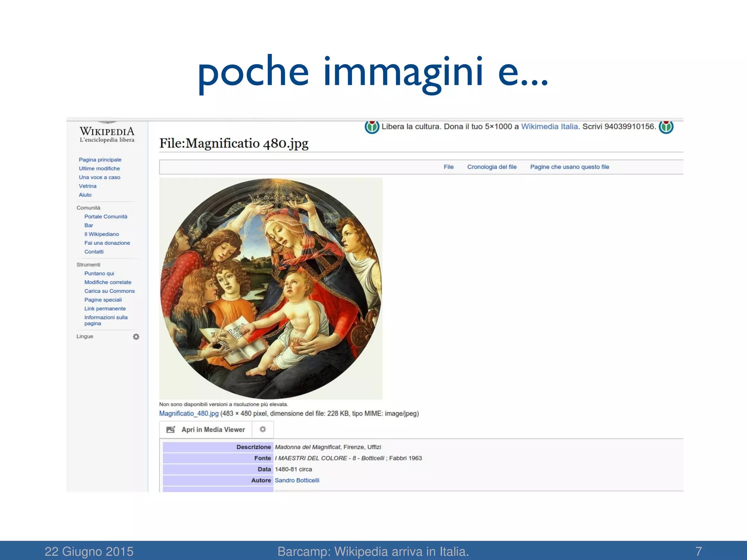
Task: Click the Media Viewer picture icon
Action: [171, 429]
